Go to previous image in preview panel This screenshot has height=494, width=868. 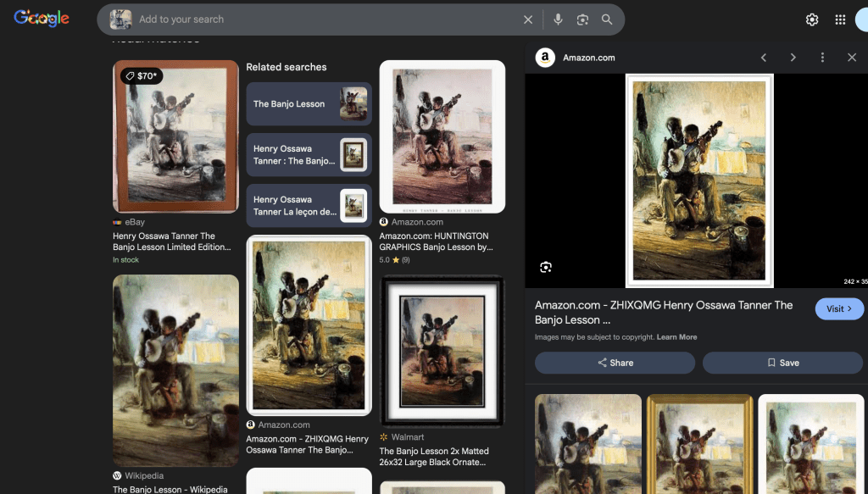click(764, 58)
